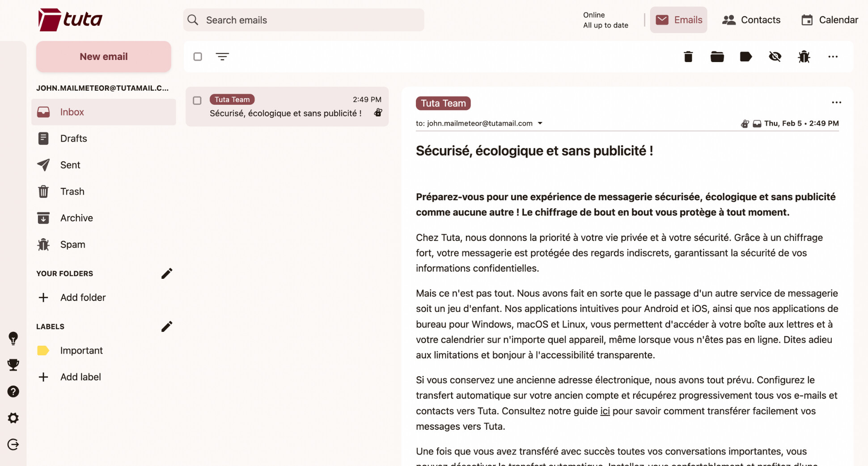Edit labels with the pencil icon
The image size is (868, 466).
point(166,327)
